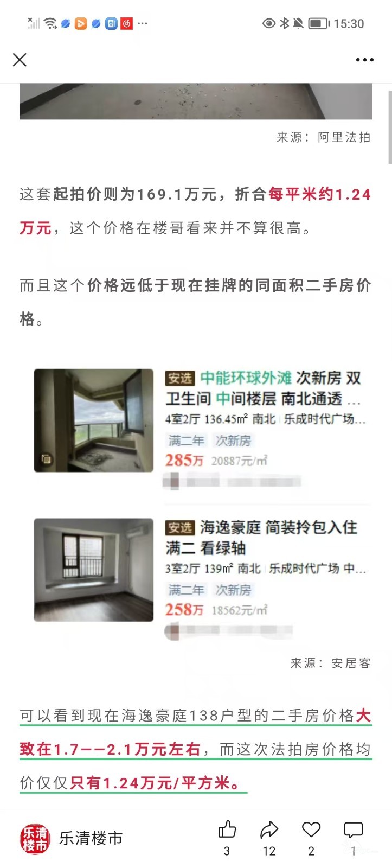This screenshot has height=868, width=392.
Task: Tap the 满二年 tag on first listing
Action: click(186, 441)
